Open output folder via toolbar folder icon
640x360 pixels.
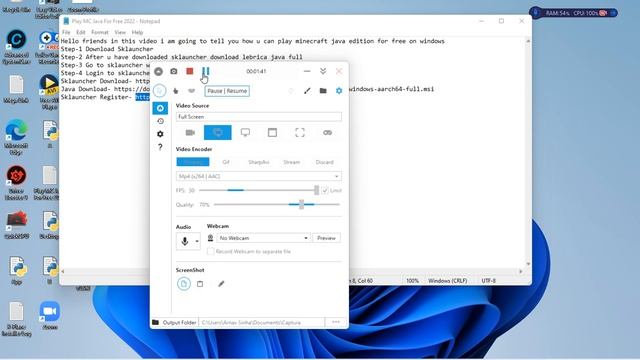[323, 91]
